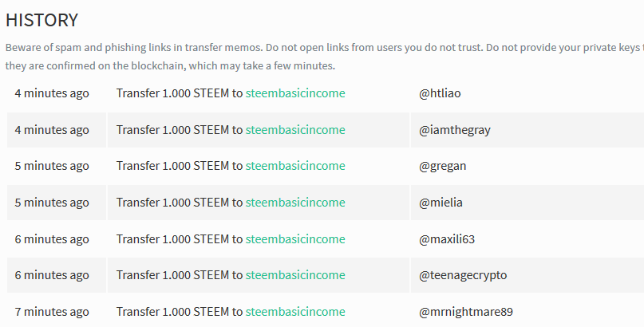Click the HISTORY section heading
The height and width of the screenshot is (327, 644).
pyautogui.click(x=41, y=20)
